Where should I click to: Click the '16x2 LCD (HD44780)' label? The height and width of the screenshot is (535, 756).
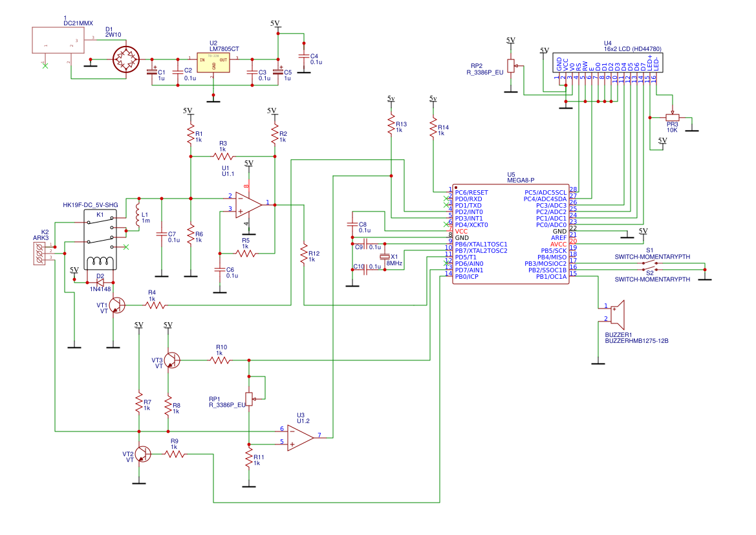632,49
